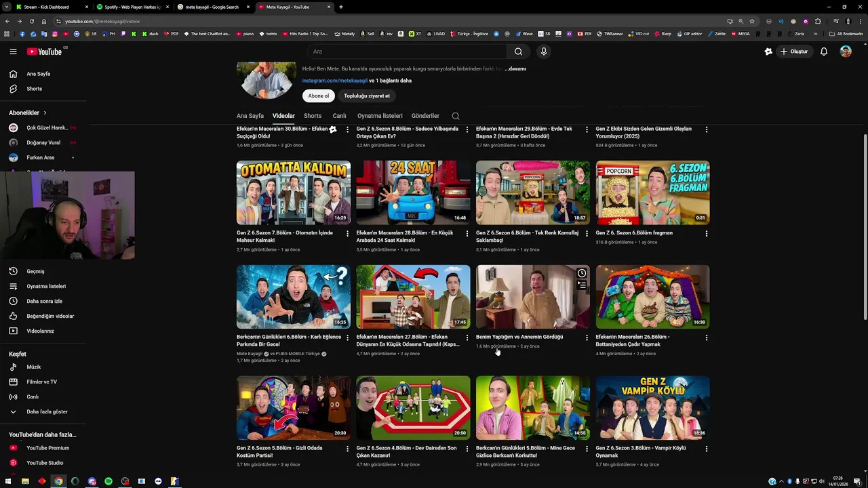Open Filmler ve TV section

pyautogui.click(x=41, y=382)
